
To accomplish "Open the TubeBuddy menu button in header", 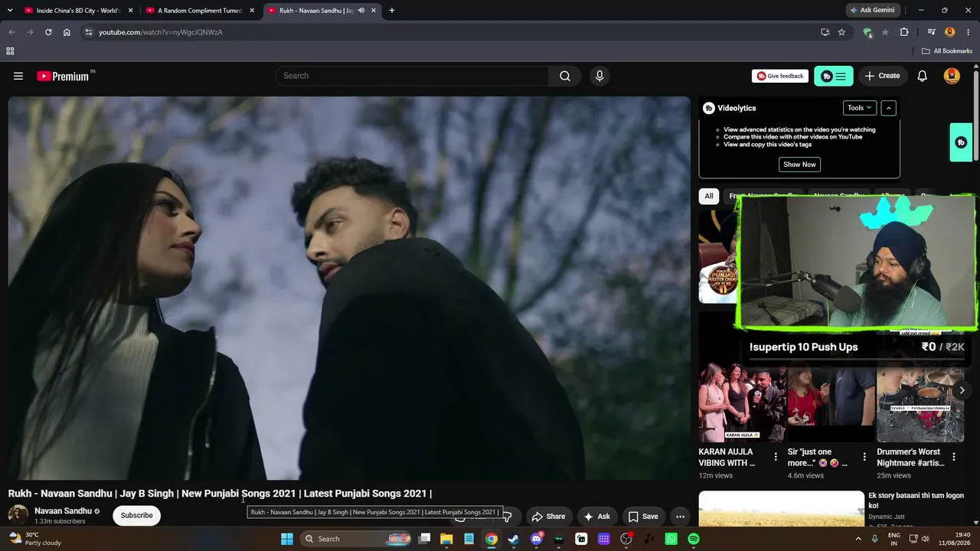I will point(834,76).
